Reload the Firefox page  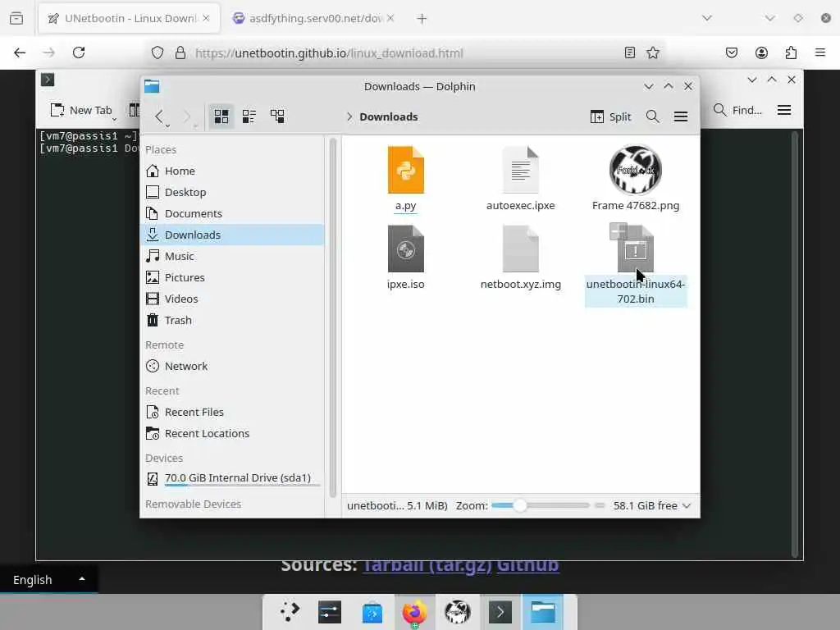pos(79,52)
